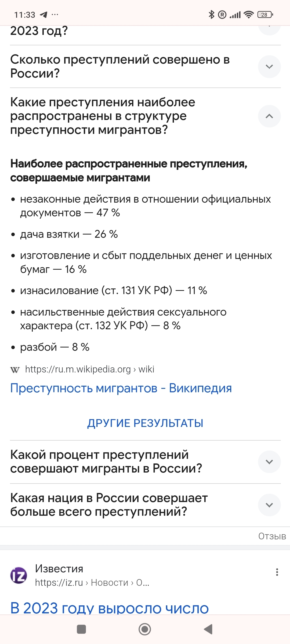Screen dimensions: 290x644
Task: Expand "Какая нация в России совершает" question
Action: [x=269, y=505]
